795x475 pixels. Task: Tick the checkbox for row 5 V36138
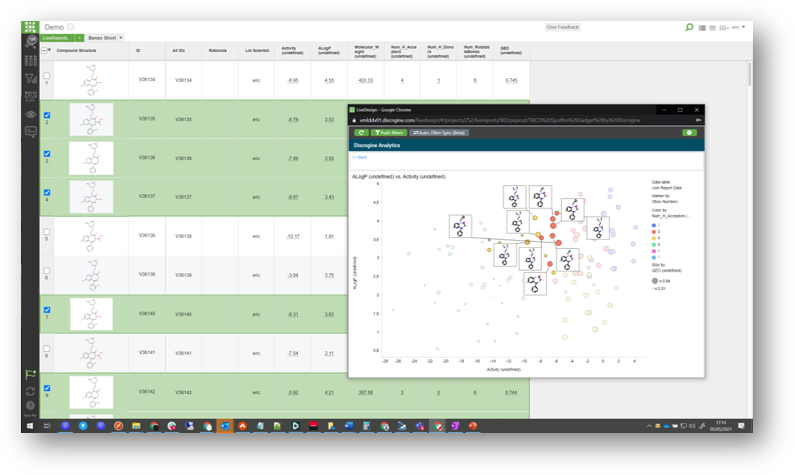point(47,232)
